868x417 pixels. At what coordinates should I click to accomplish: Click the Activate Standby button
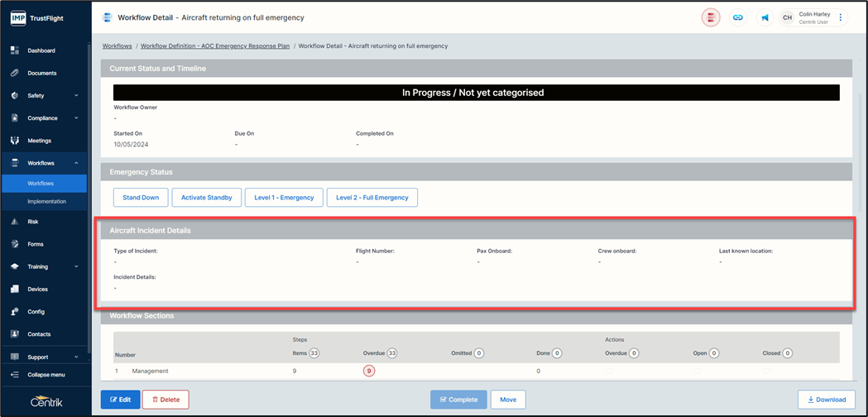click(x=207, y=198)
